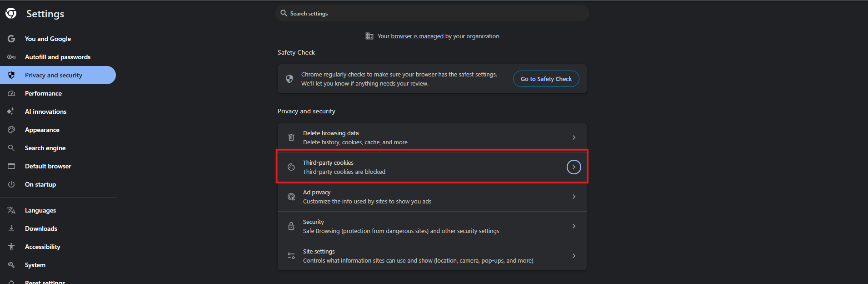Click the palette Appearance icon

pos(11,130)
